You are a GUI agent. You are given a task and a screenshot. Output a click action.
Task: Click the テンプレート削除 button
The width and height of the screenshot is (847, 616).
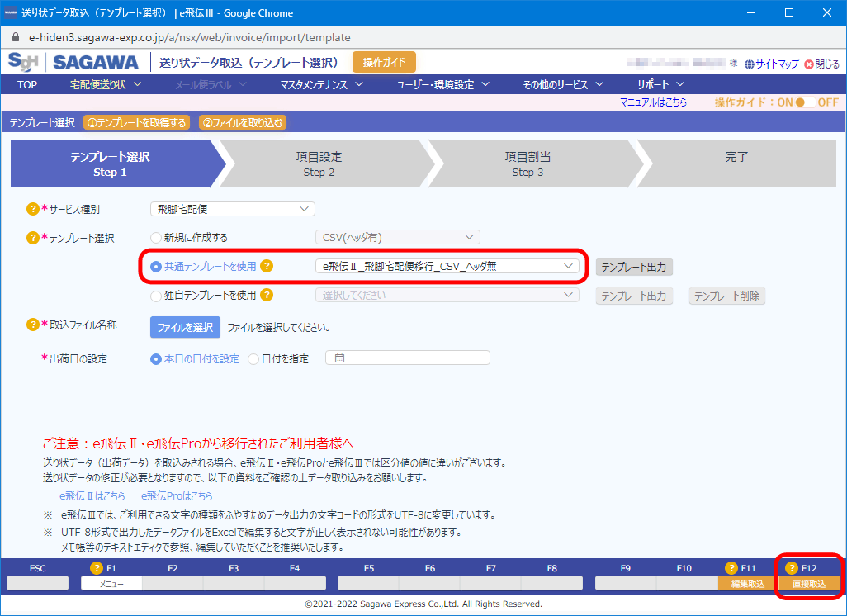point(727,296)
